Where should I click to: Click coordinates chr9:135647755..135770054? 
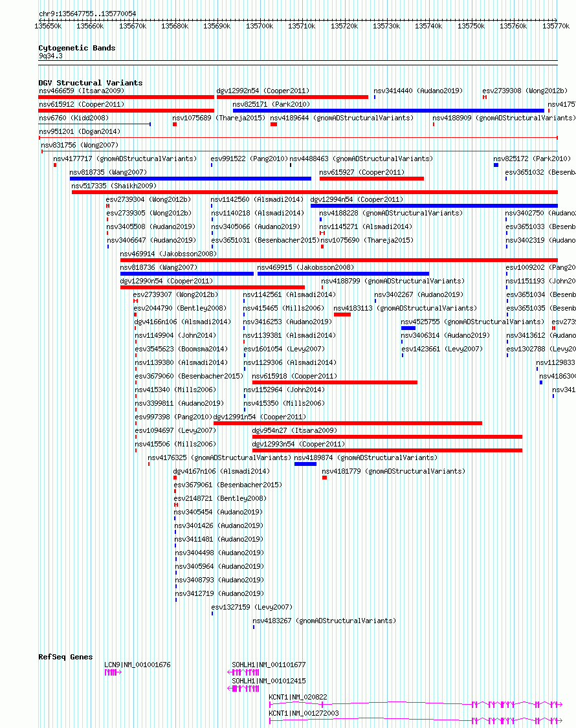(88, 14)
